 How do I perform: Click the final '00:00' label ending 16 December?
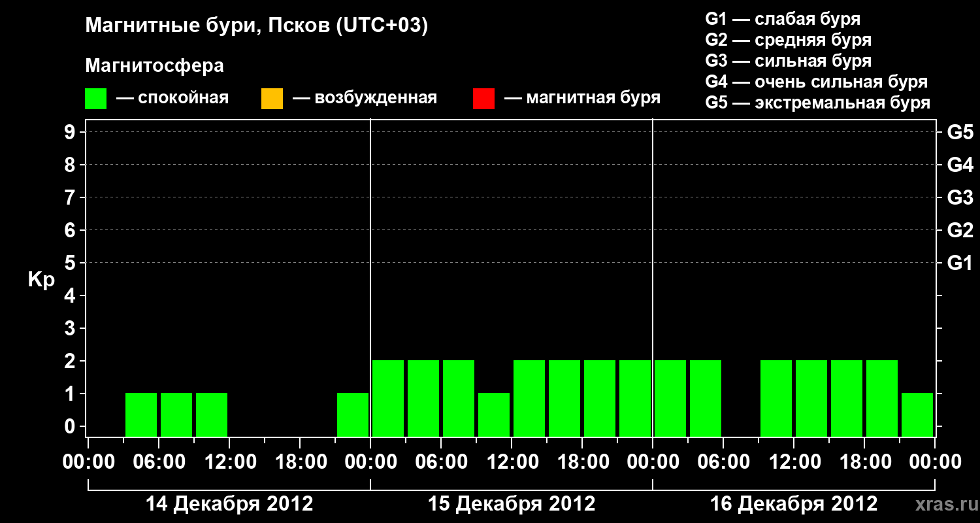tap(935, 462)
